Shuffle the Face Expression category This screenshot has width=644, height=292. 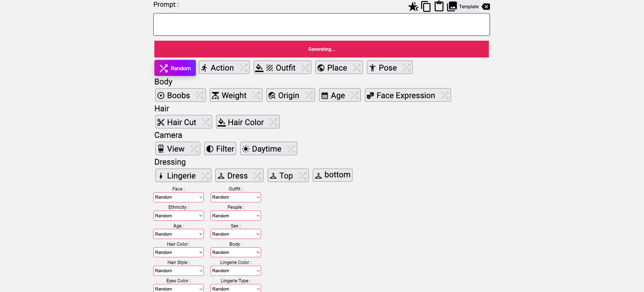[445, 95]
